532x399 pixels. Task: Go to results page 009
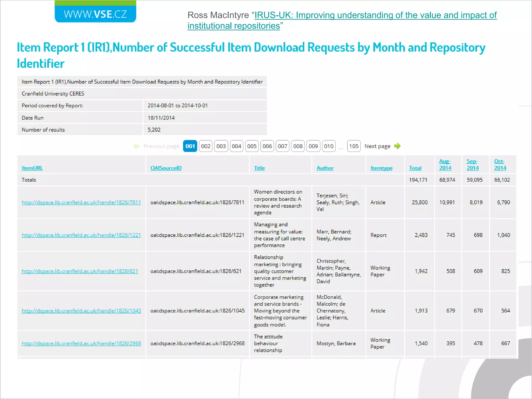point(313,146)
